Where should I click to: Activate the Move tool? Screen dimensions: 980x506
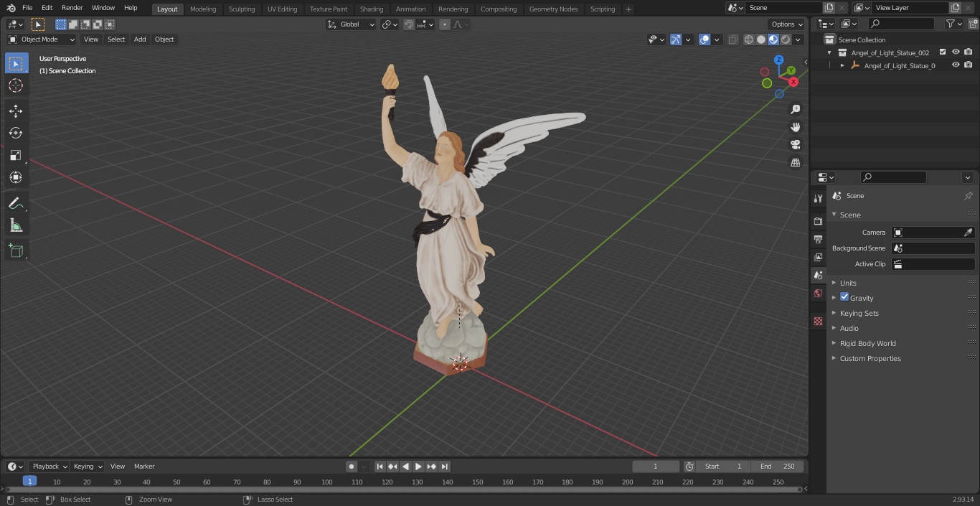tap(16, 111)
